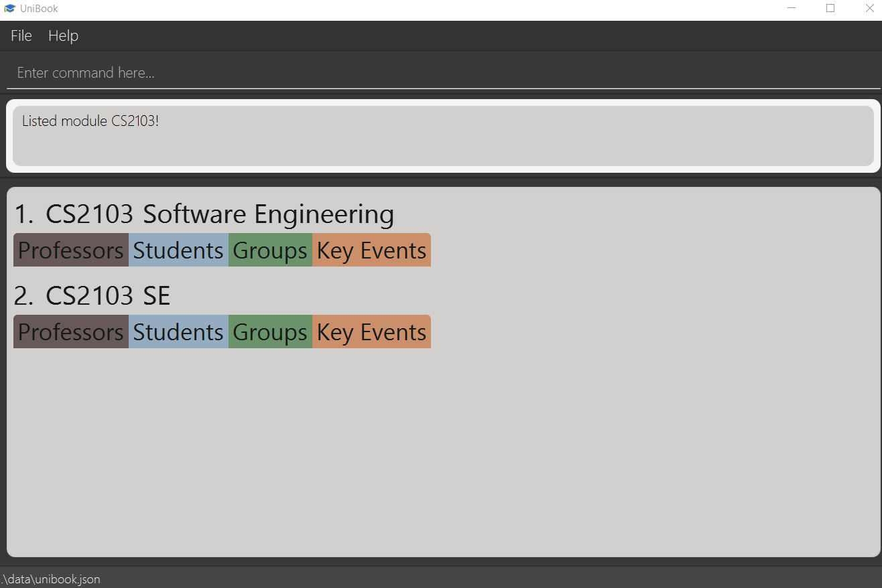Minimize the UniBook window
This screenshot has height=588, width=882.
point(792,8)
